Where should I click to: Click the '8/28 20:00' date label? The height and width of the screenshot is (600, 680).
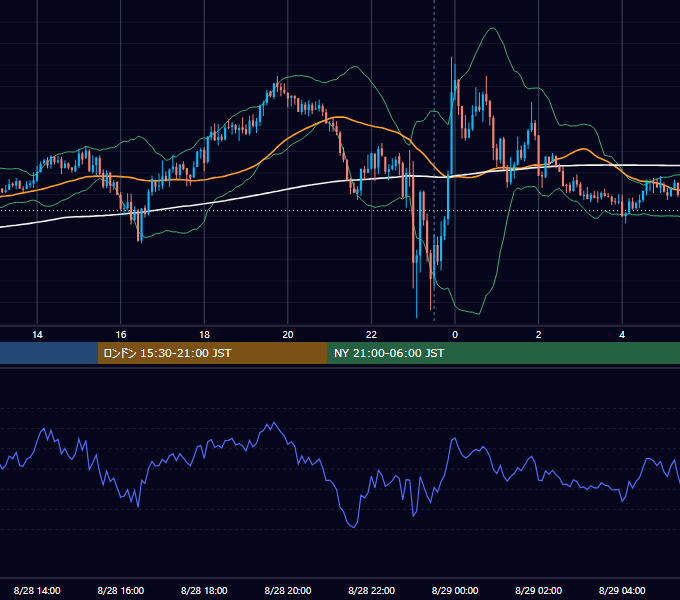pyautogui.click(x=288, y=590)
